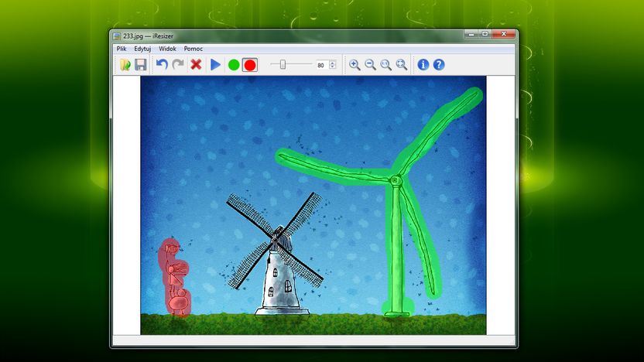Undo the last action
The height and width of the screenshot is (362, 644).
[x=162, y=65]
